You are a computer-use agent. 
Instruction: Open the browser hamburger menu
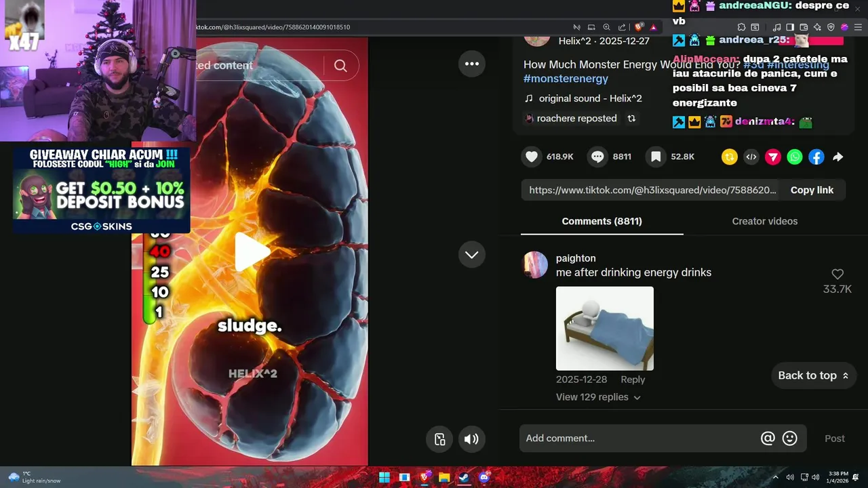pos(857,27)
